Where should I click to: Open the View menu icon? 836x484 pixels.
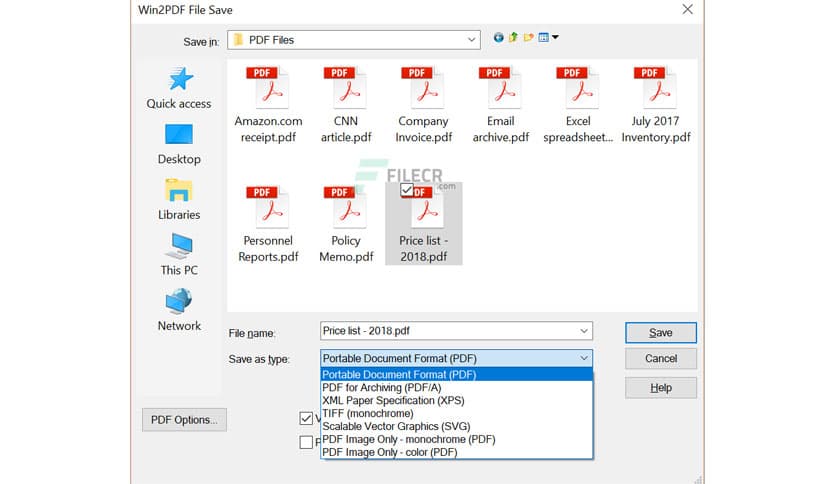[x=543, y=37]
